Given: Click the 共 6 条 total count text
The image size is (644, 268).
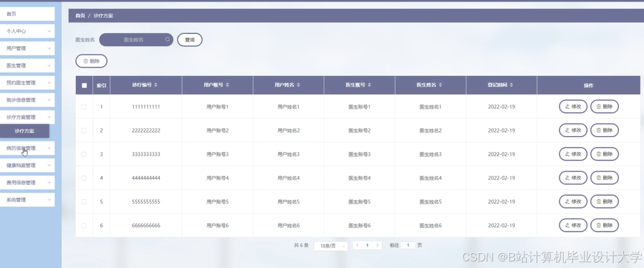Looking at the screenshot, I should 301,246.
